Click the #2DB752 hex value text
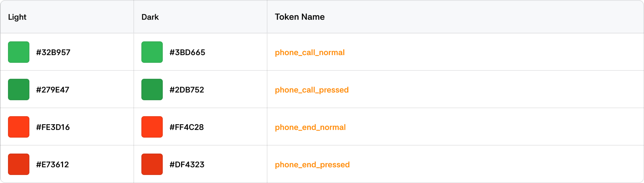Image resolution: width=644 pixels, height=183 pixels. [x=186, y=90]
